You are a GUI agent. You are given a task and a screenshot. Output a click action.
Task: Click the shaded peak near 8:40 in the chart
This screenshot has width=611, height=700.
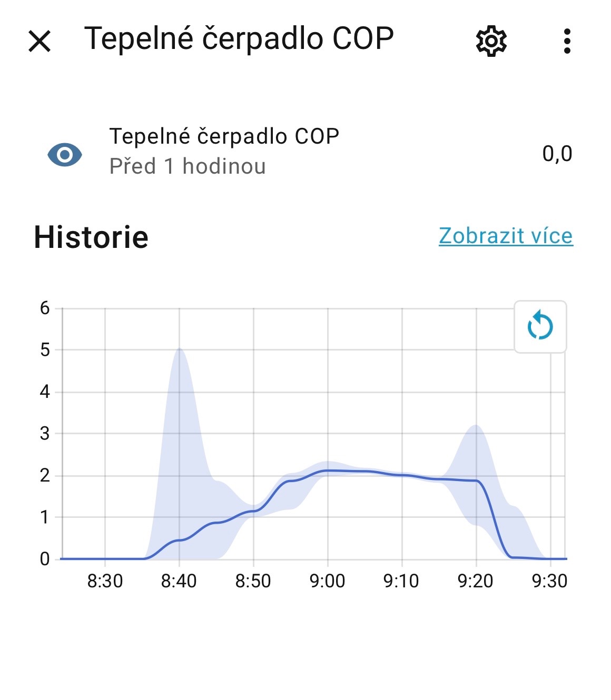(x=180, y=368)
